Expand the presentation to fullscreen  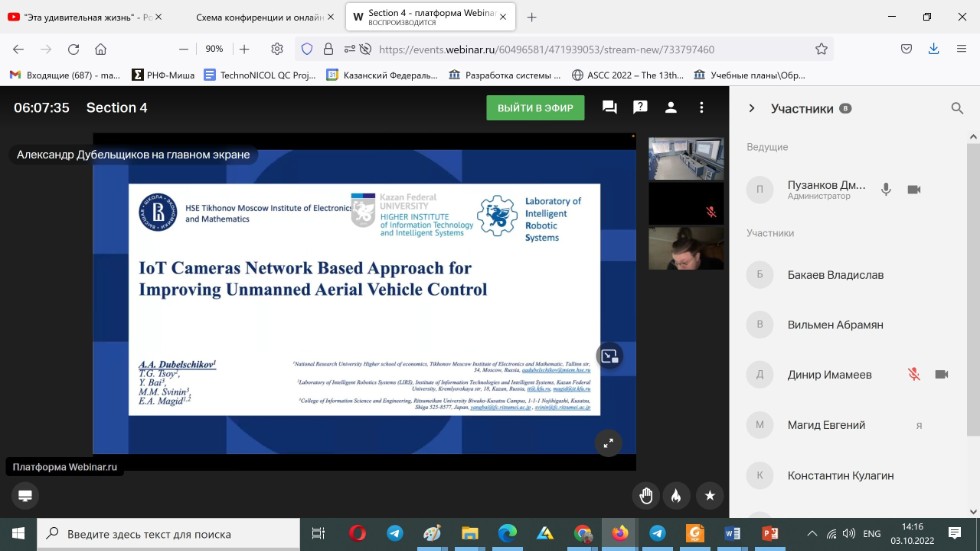607,442
